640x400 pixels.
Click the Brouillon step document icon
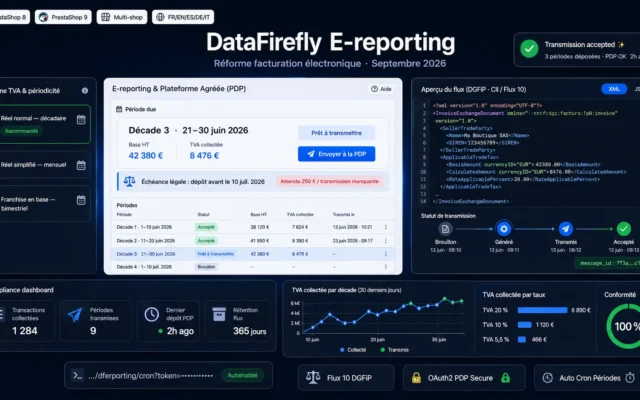(445, 229)
